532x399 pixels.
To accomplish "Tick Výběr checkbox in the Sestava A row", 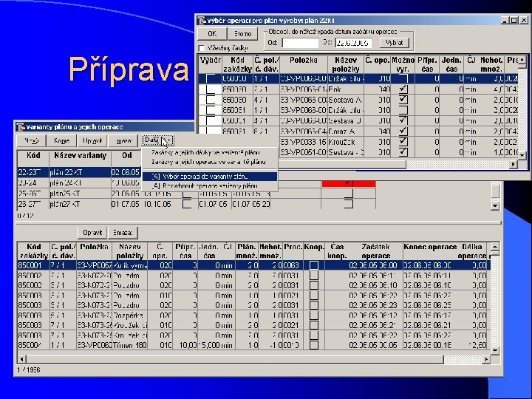I will tap(211, 100).
